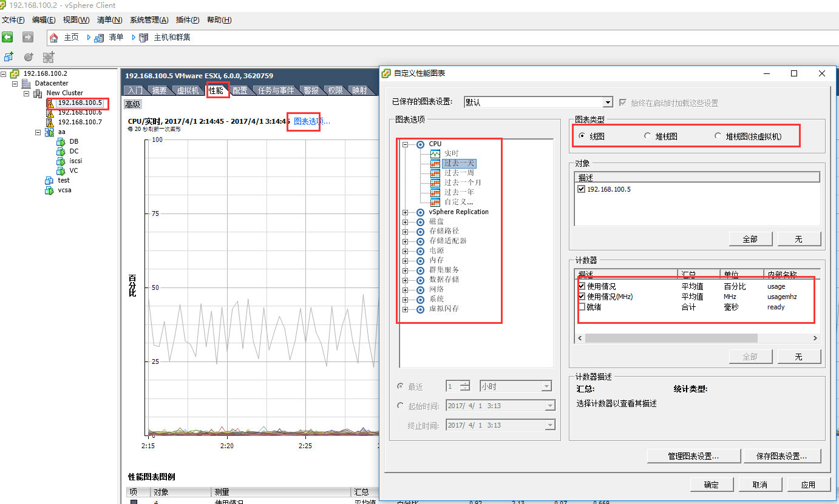Select the 实时 real-time chart icon

pos(435,153)
